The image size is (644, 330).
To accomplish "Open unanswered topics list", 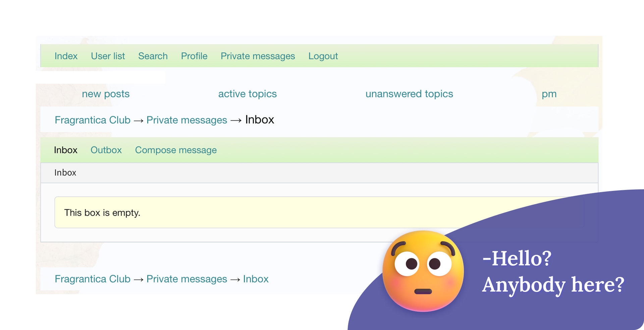I will coord(409,94).
